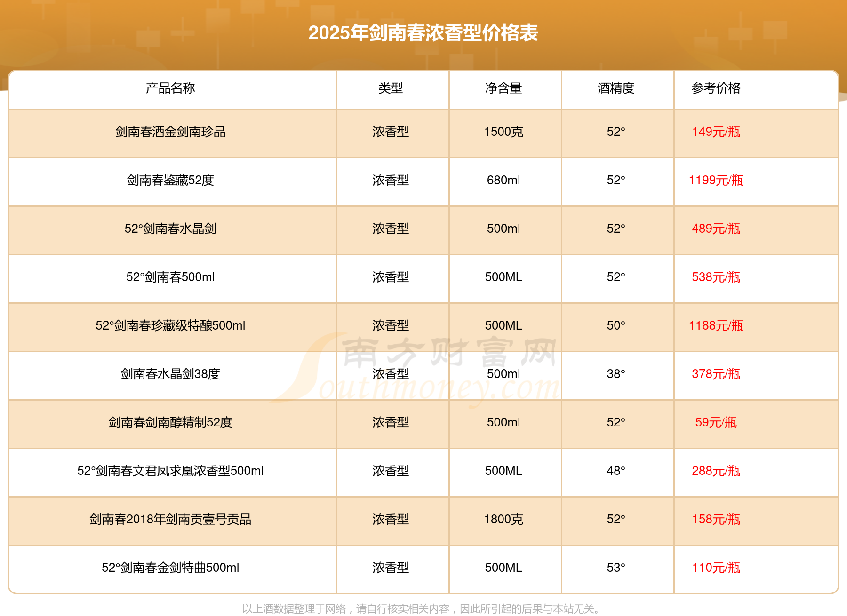Click price 378元/瓶
The height and width of the screenshot is (616, 847).
pos(716,374)
